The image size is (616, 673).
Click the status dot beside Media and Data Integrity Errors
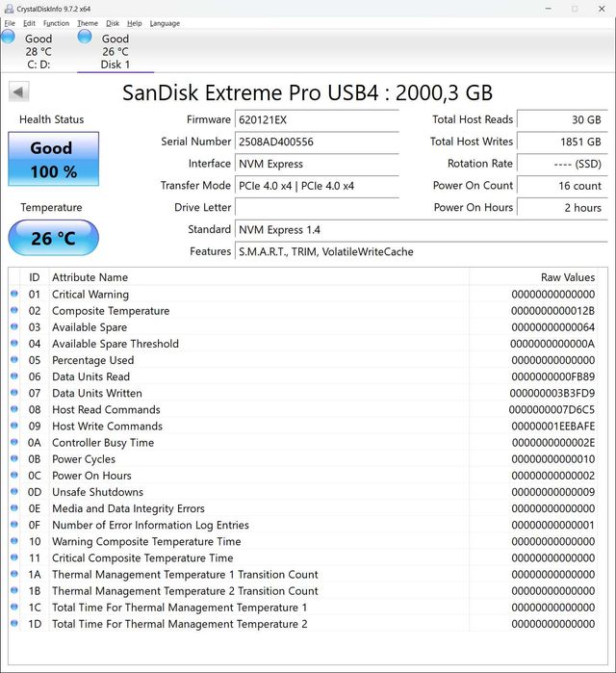14,507
